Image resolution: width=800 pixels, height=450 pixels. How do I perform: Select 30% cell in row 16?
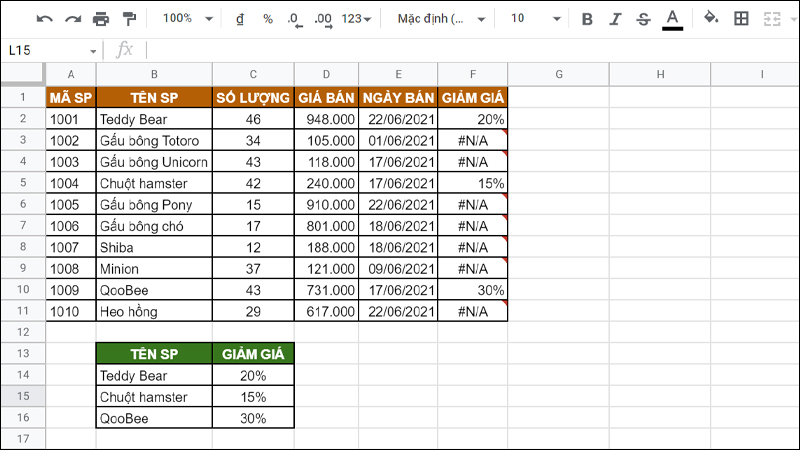tap(253, 418)
